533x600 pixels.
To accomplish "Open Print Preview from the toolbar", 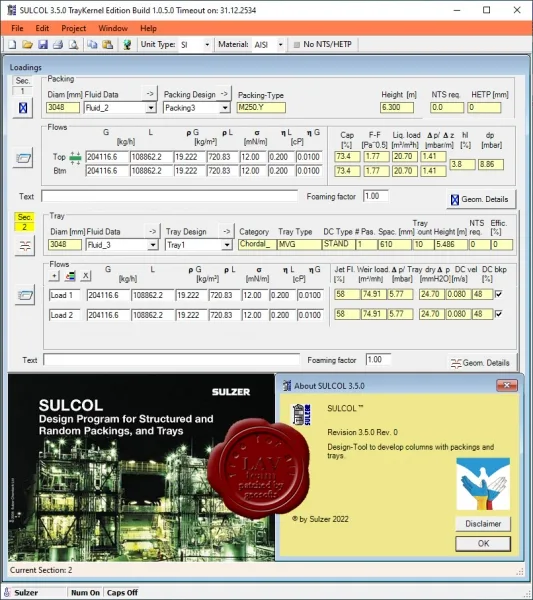I will pos(73,44).
